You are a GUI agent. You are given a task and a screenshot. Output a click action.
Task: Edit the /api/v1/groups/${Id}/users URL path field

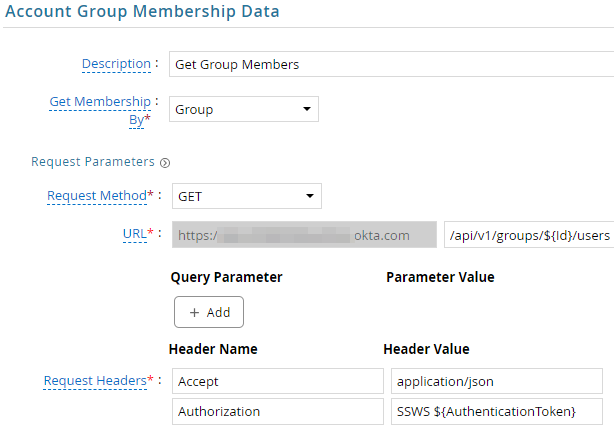tap(529, 235)
